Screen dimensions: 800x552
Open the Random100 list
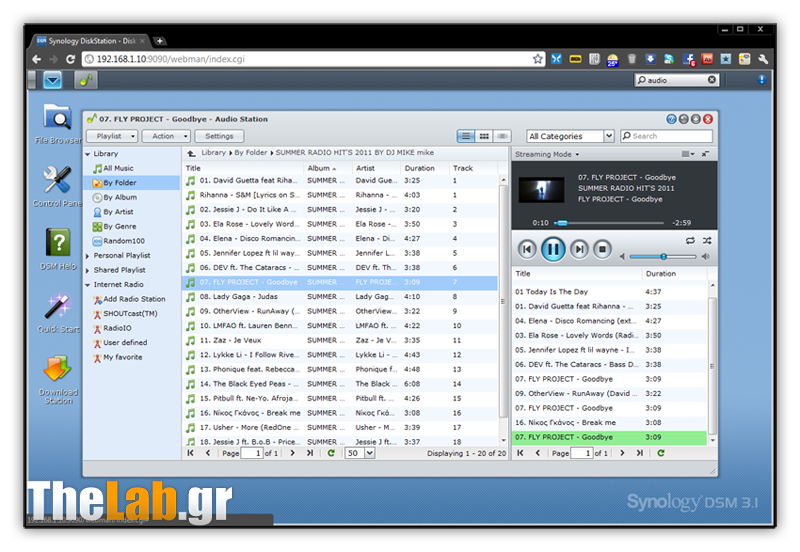[x=118, y=241]
